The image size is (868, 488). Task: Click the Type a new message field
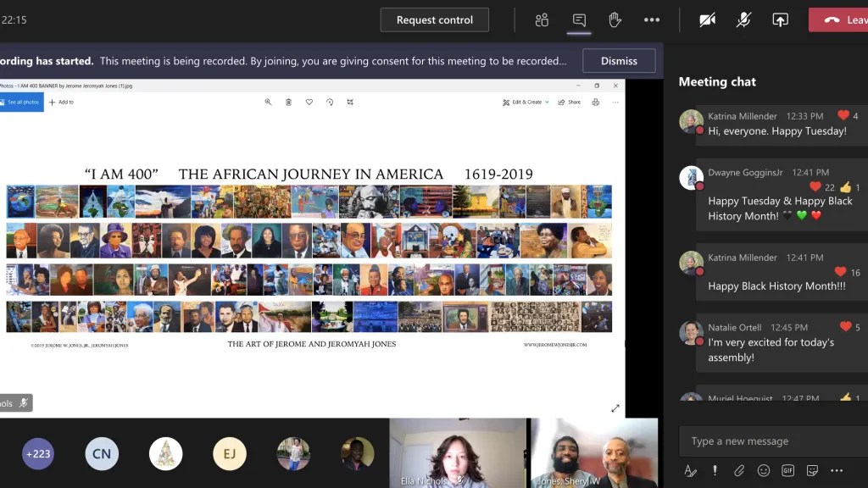click(773, 441)
